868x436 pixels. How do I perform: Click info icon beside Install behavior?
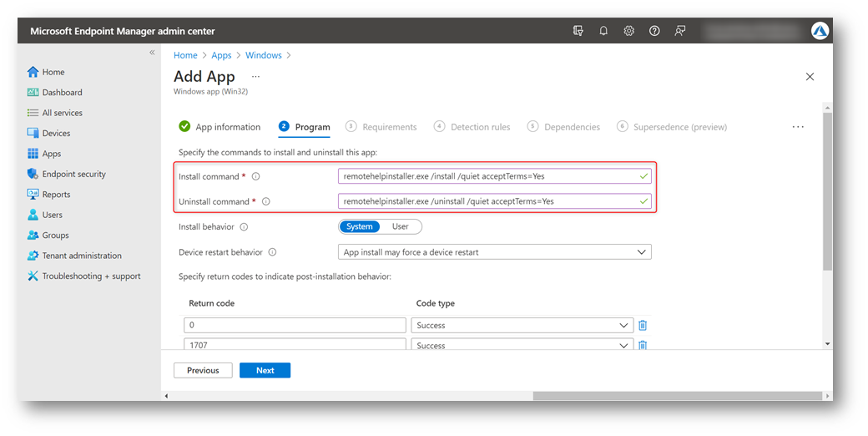tap(244, 227)
